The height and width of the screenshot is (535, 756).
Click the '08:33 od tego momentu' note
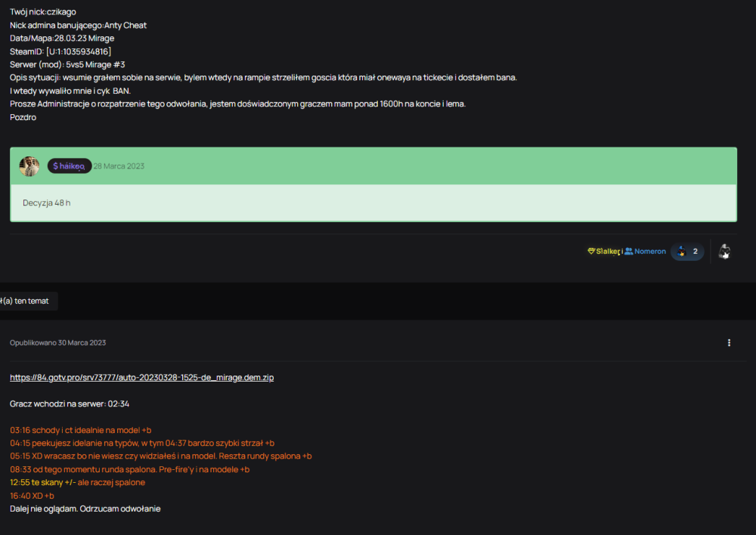click(x=130, y=469)
